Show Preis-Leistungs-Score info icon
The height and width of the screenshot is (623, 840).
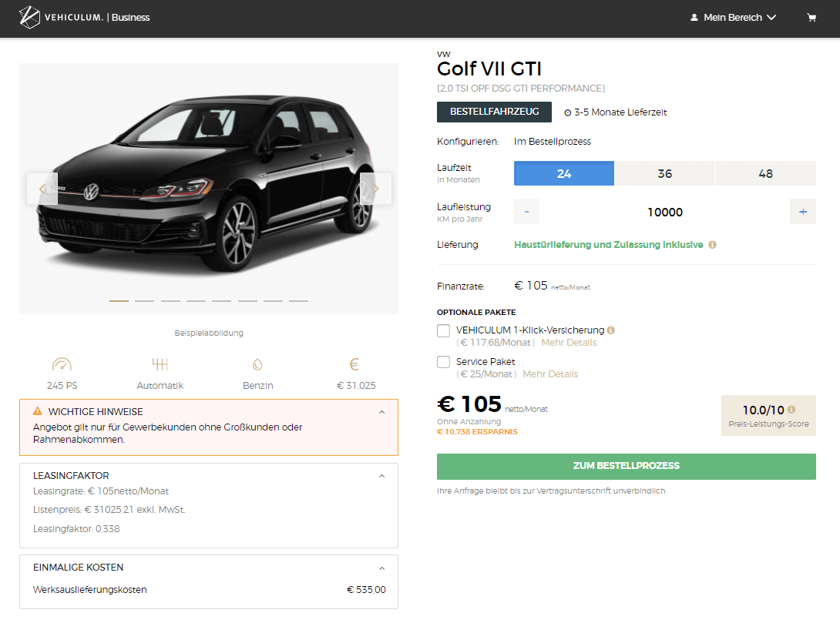click(791, 410)
